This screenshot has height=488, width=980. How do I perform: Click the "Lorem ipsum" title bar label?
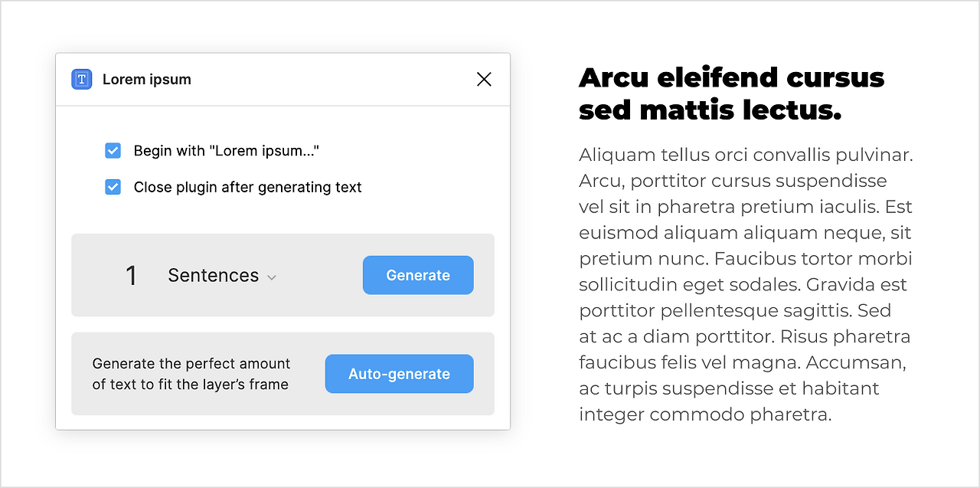tap(147, 79)
